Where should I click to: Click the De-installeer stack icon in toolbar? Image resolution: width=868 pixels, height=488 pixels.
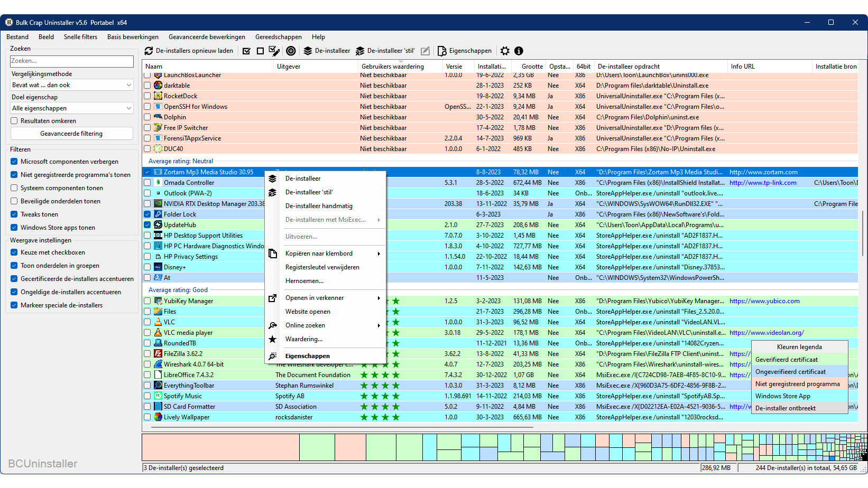[x=308, y=51]
